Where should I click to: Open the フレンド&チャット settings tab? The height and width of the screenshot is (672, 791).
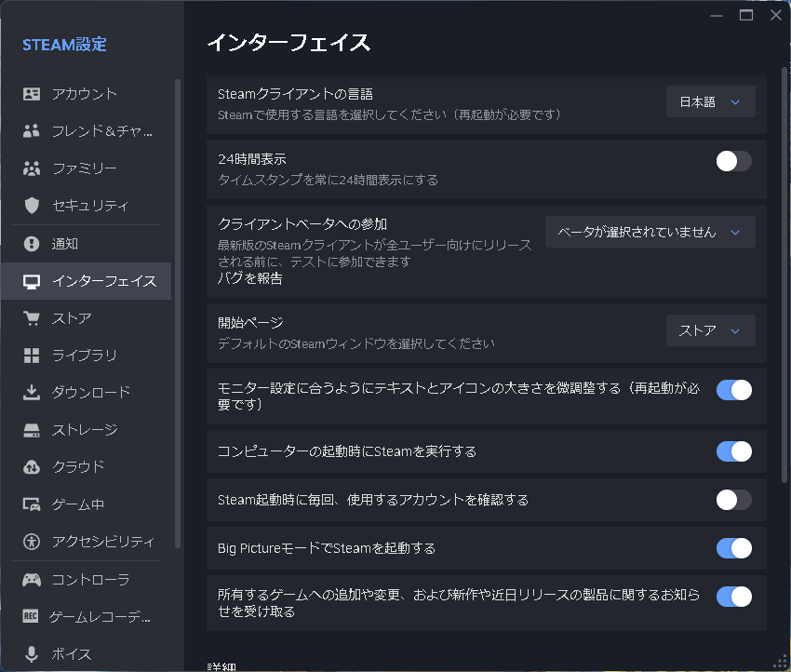point(87,131)
